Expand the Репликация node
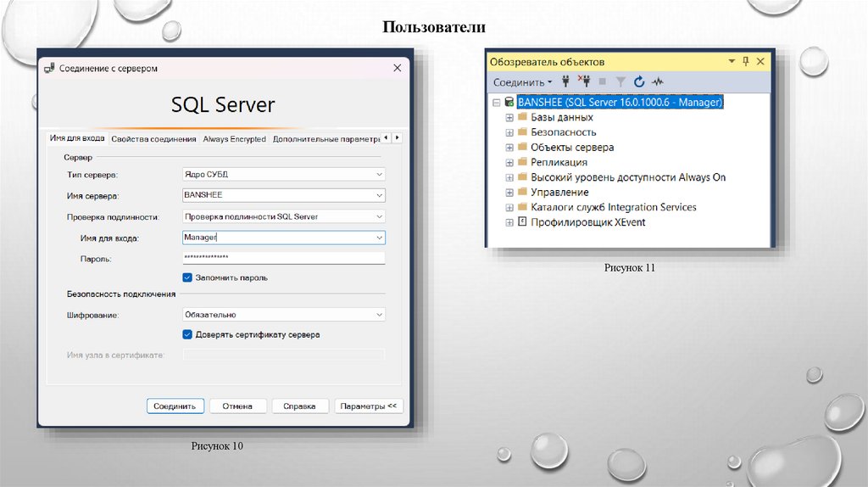 [509, 162]
